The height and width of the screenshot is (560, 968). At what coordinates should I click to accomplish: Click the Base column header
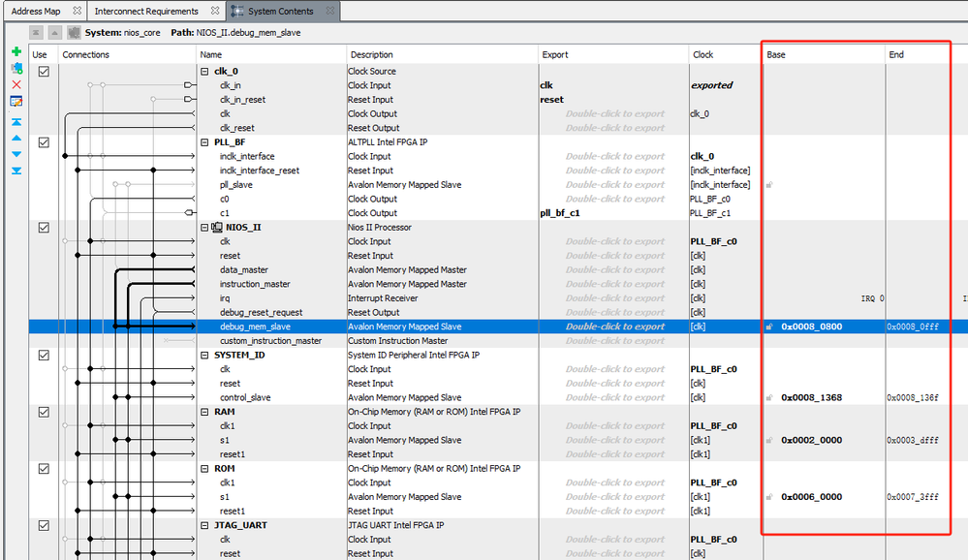point(825,54)
